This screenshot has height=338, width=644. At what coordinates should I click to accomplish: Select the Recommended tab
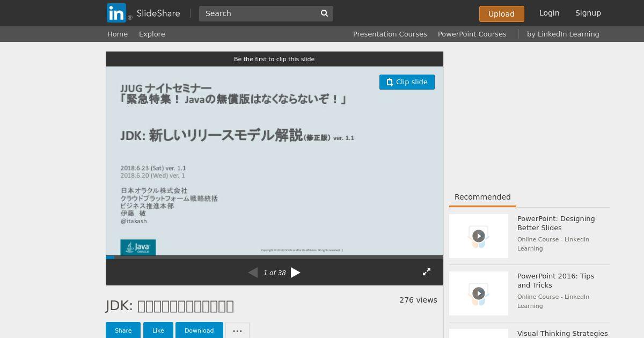pyautogui.click(x=482, y=197)
